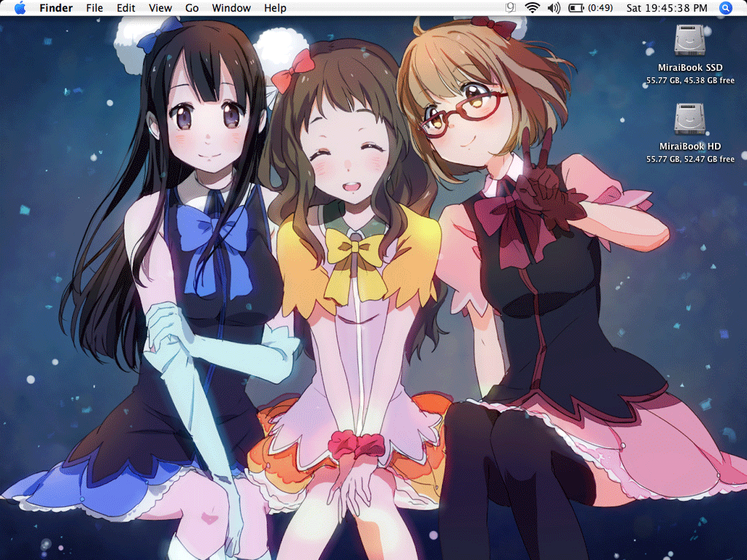Click the volume speaker icon
The image size is (747, 560).
click(x=554, y=8)
